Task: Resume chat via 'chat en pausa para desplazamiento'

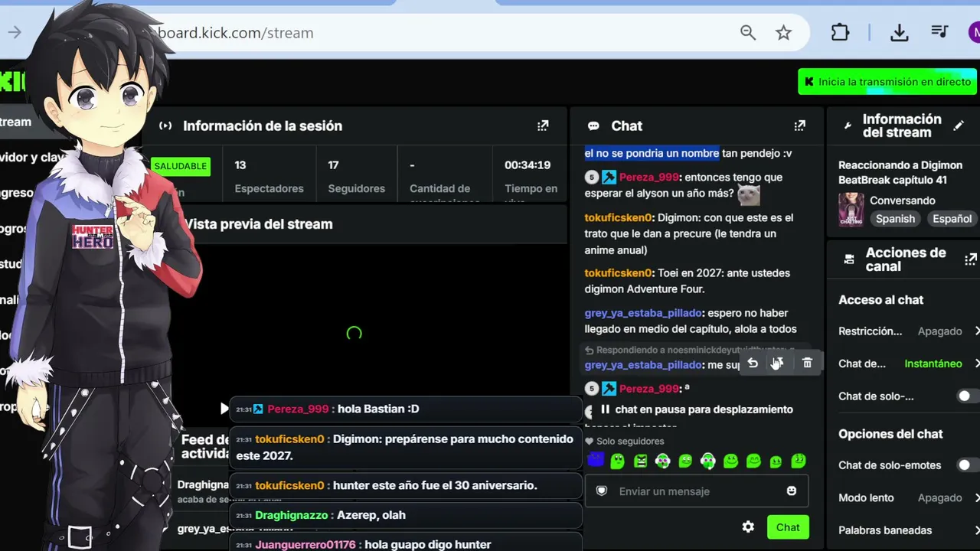Action: 696,409
